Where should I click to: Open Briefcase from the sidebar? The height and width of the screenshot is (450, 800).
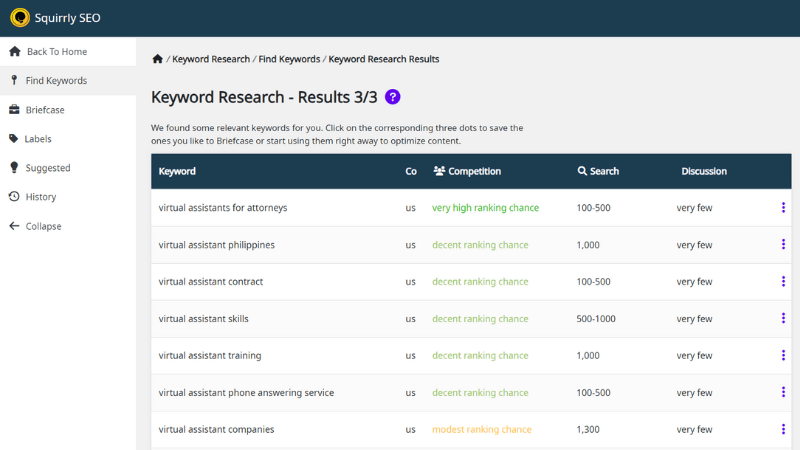click(x=68, y=110)
